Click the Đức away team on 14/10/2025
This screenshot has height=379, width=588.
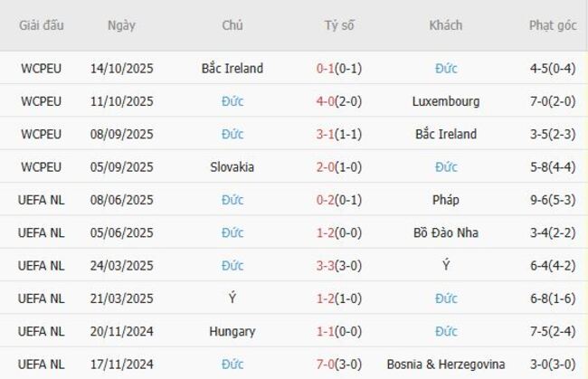point(445,69)
